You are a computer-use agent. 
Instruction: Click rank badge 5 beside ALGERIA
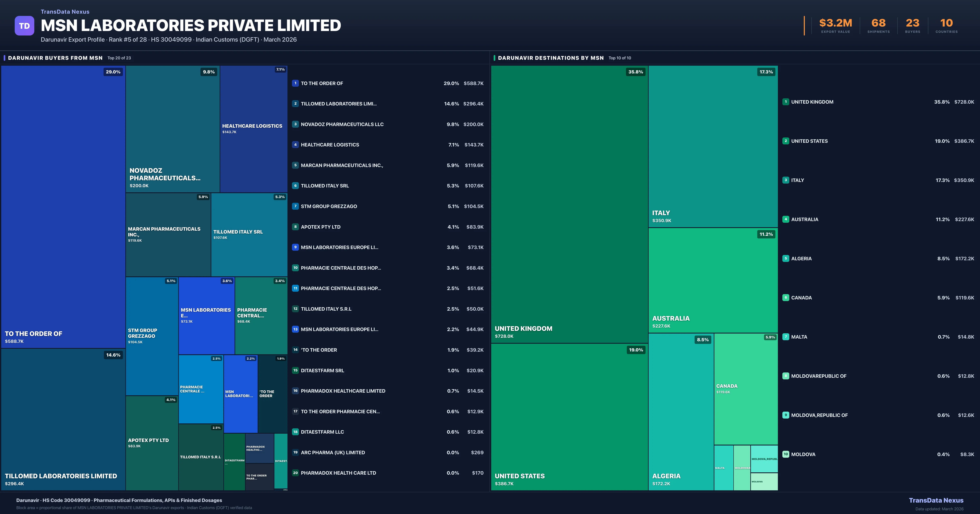click(x=786, y=258)
